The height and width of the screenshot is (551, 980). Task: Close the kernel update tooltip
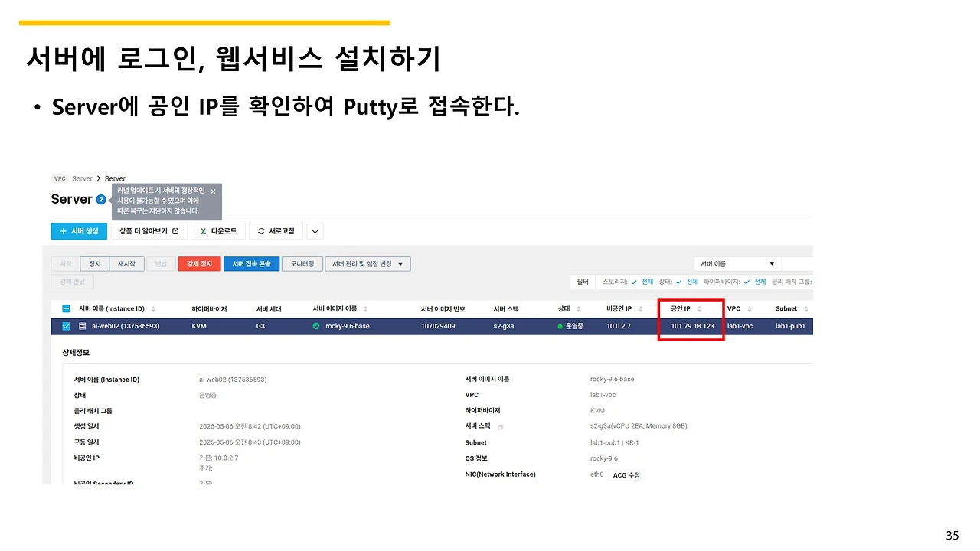point(213,191)
